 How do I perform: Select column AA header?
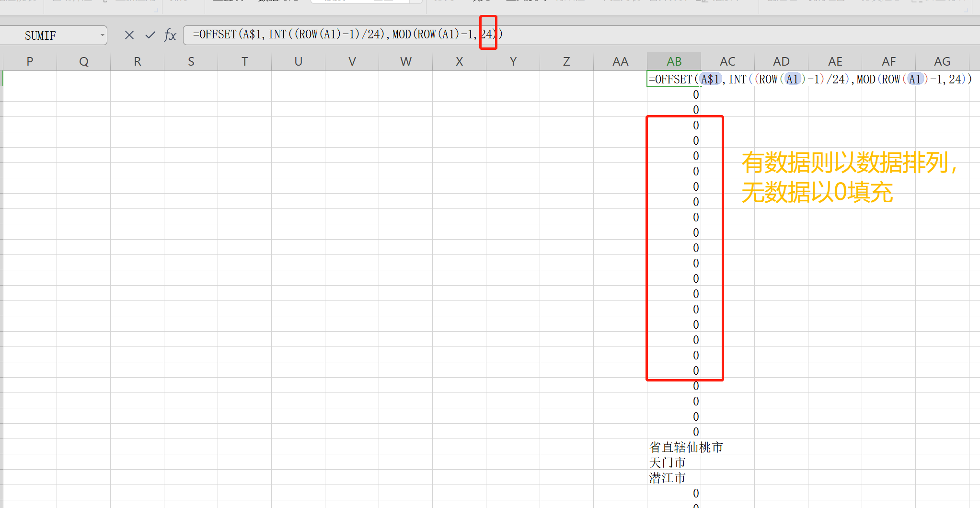pos(620,61)
